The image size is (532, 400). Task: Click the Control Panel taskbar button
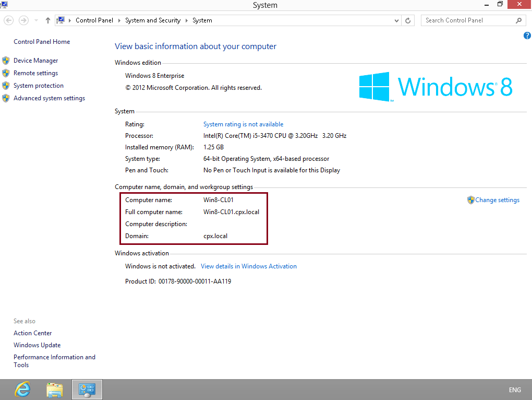click(87, 390)
